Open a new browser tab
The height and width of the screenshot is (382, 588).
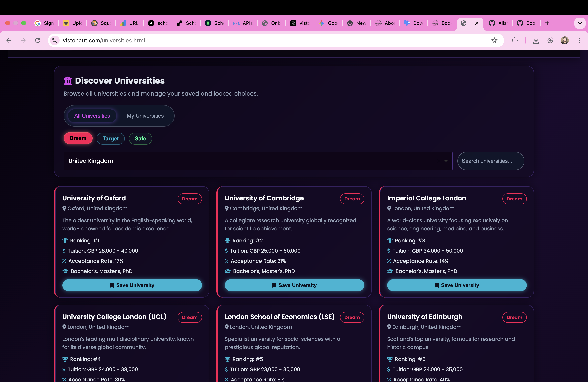tap(547, 23)
